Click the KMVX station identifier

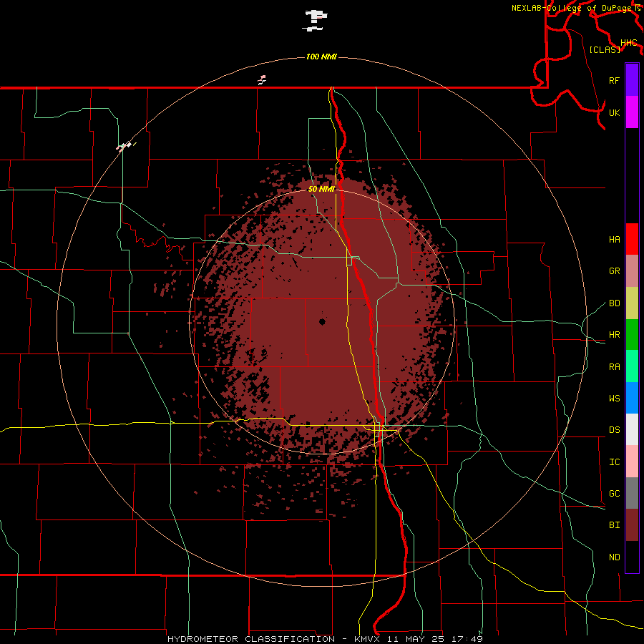(368, 639)
